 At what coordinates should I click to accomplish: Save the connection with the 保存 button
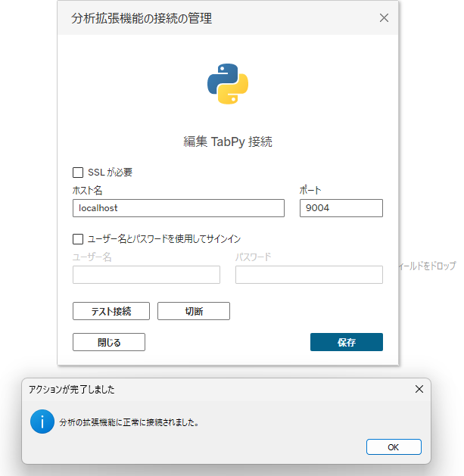(x=346, y=342)
